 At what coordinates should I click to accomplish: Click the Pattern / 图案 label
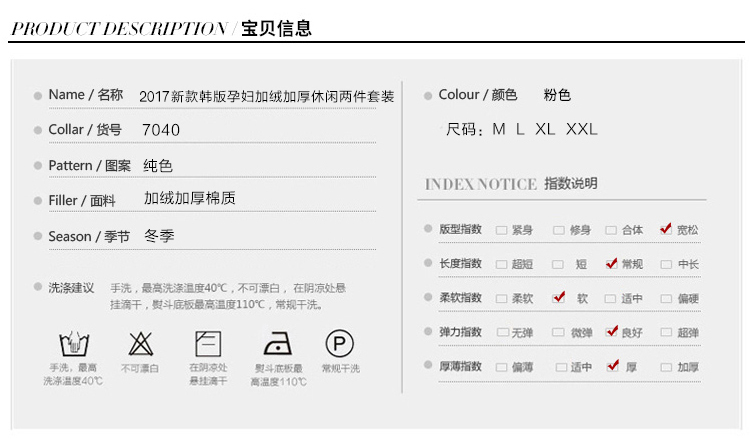point(89,166)
